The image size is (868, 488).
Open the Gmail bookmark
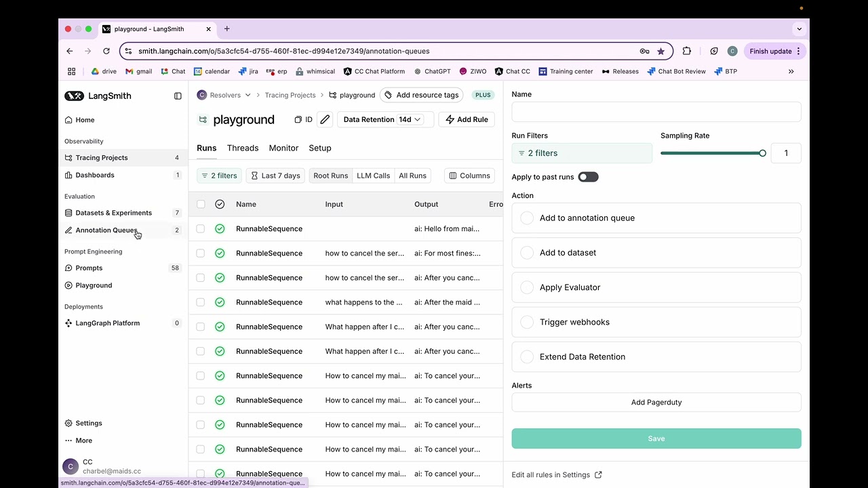coord(139,71)
